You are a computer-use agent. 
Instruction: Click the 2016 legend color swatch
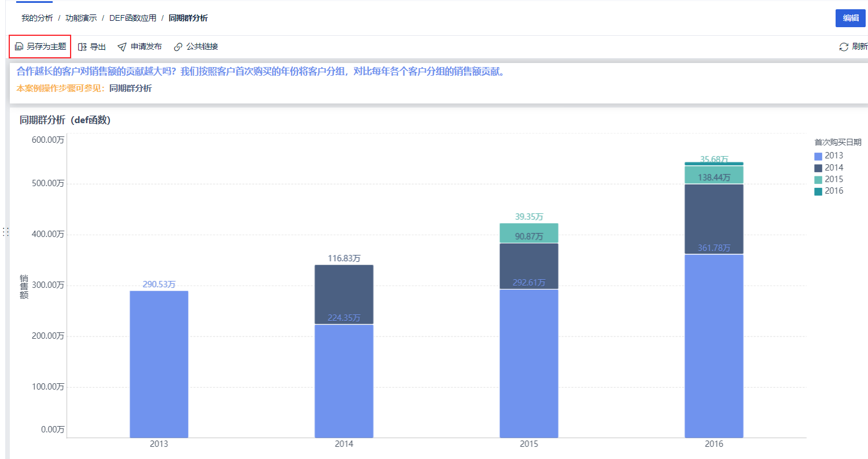(x=818, y=191)
